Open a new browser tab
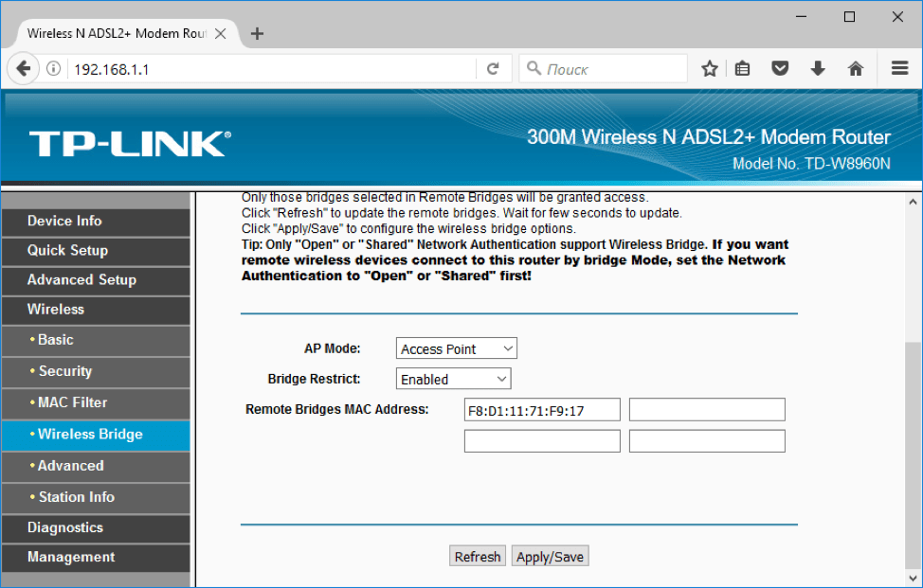The height and width of the screenshot is (588, 923). 257,33
